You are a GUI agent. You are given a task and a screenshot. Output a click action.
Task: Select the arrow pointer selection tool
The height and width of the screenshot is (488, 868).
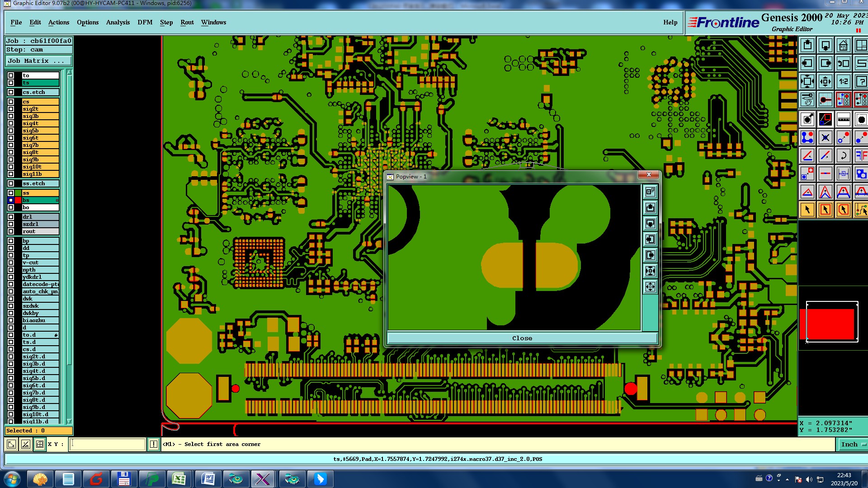[x=807, y=210]
